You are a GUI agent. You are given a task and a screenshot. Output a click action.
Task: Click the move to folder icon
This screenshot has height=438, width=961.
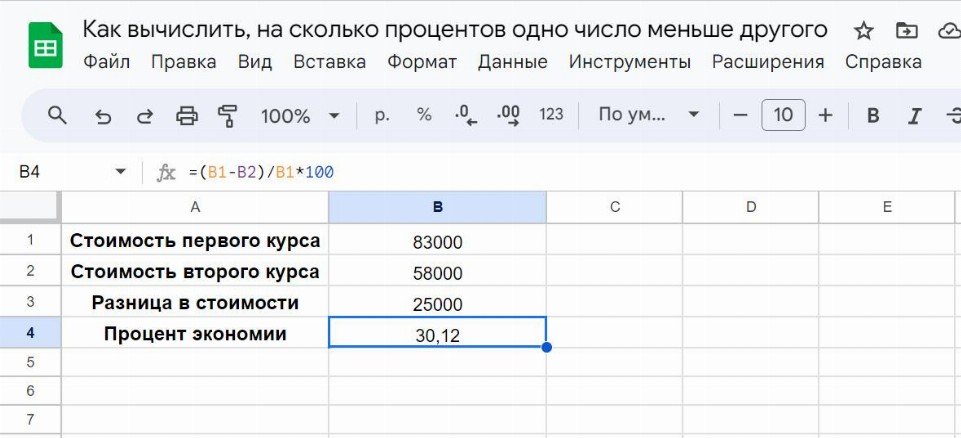click(x=906, y=30)
